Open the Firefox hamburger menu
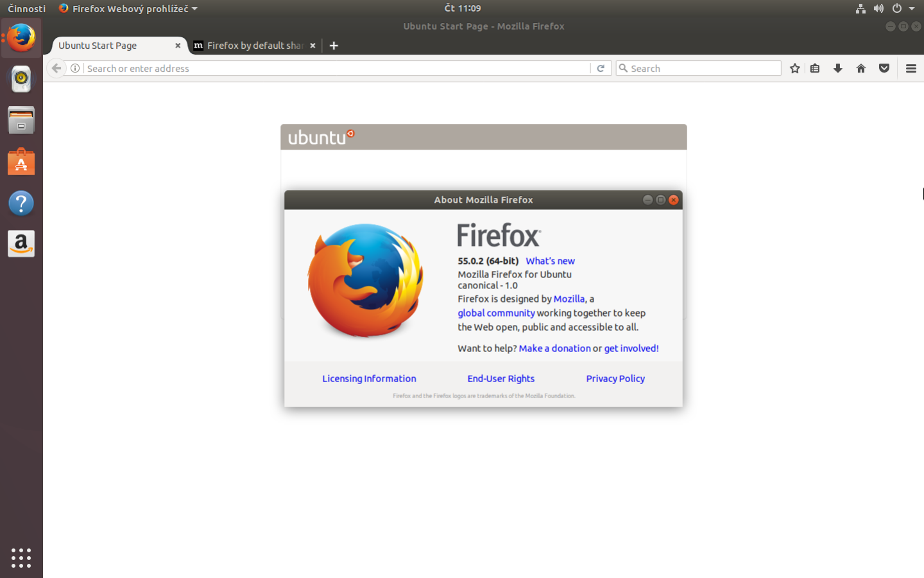The image size is (924, 578). (x=911, y=68)
